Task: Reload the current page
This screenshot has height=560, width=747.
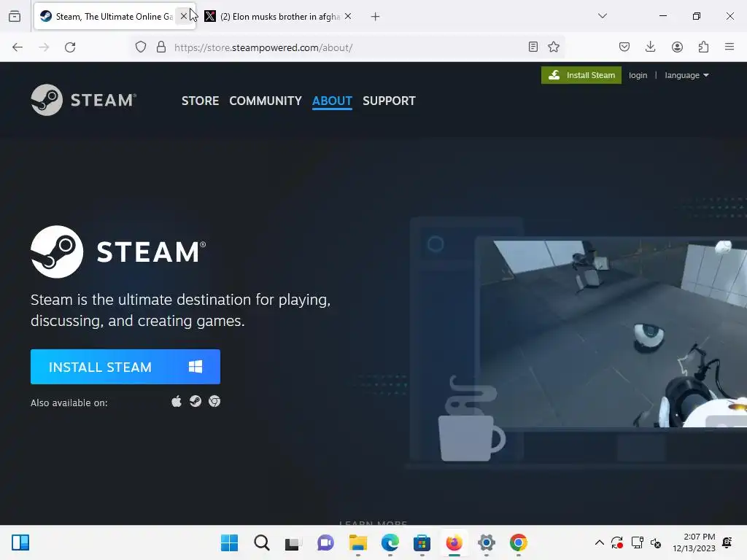Action: pyautogui.click(x=70, y=47)
